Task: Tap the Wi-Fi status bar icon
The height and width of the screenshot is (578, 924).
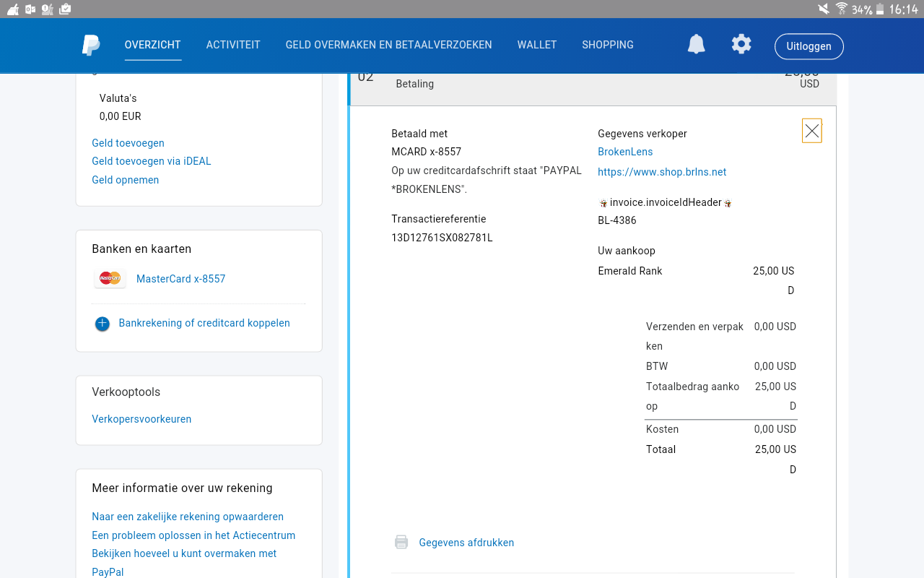Action: coord(842,9)
